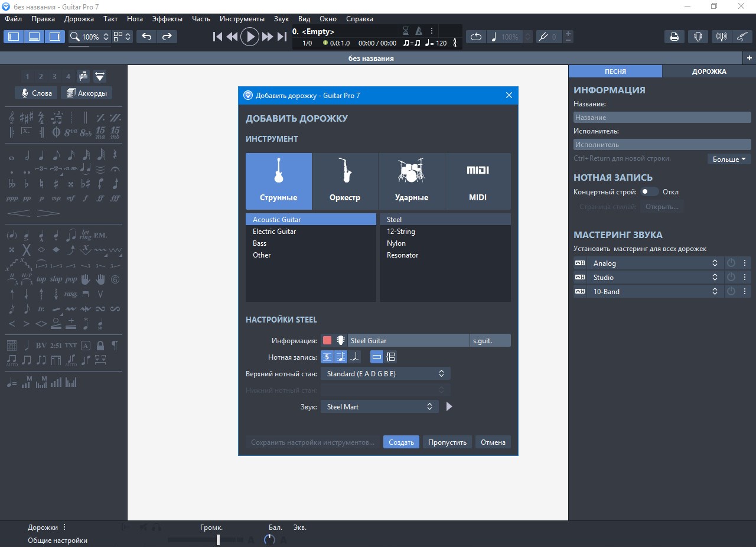Click the line-in guitar cable icon
This screenshot has height=547, width=756.
click(x=742, y=37)
